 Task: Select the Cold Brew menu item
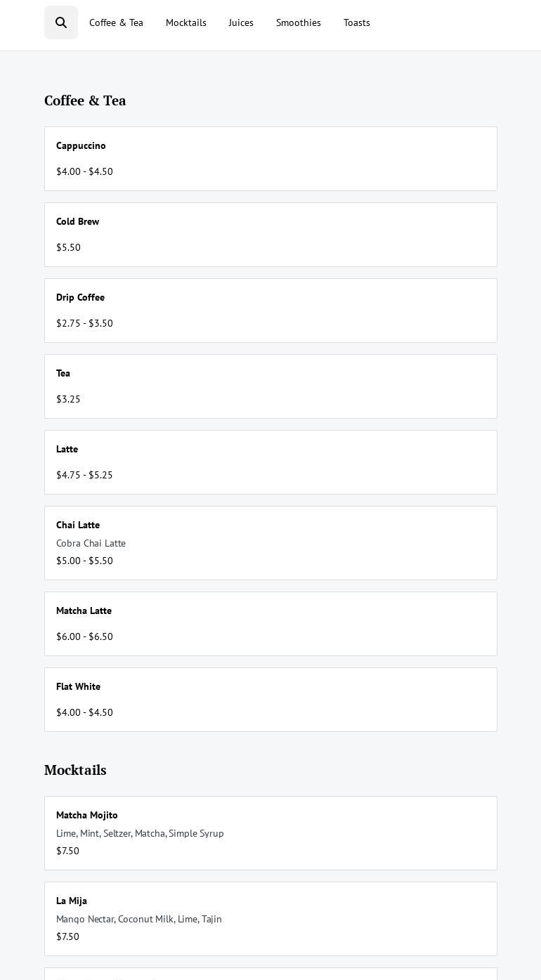pos(270,235)
